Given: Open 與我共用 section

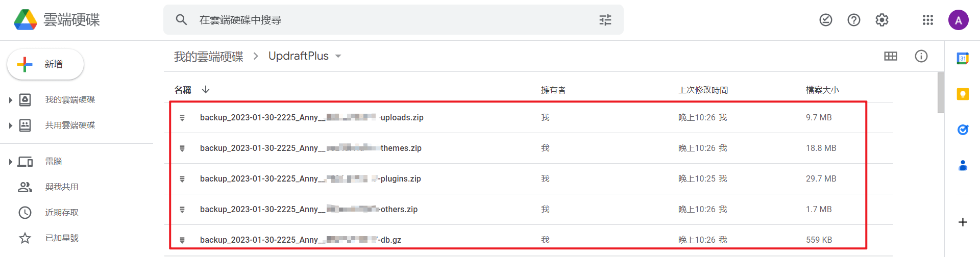Looking at the screenshot, I should click(x=62, y=187).
